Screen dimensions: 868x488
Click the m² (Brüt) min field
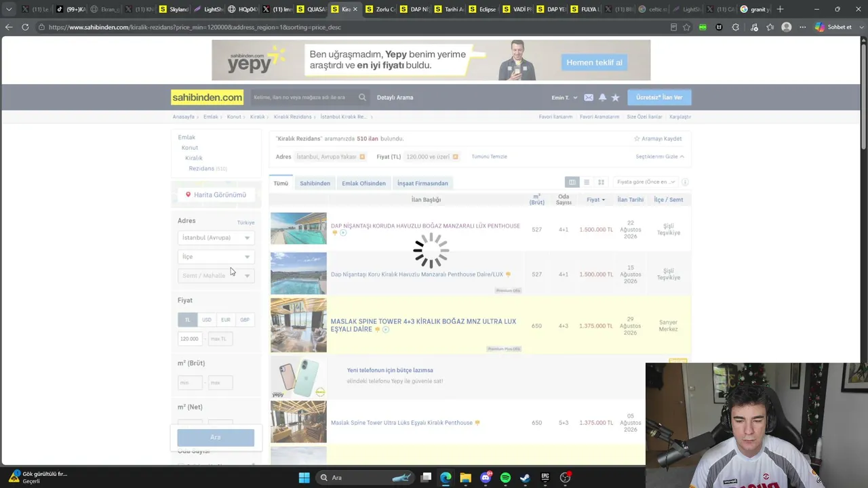click(x=190, y=383)
